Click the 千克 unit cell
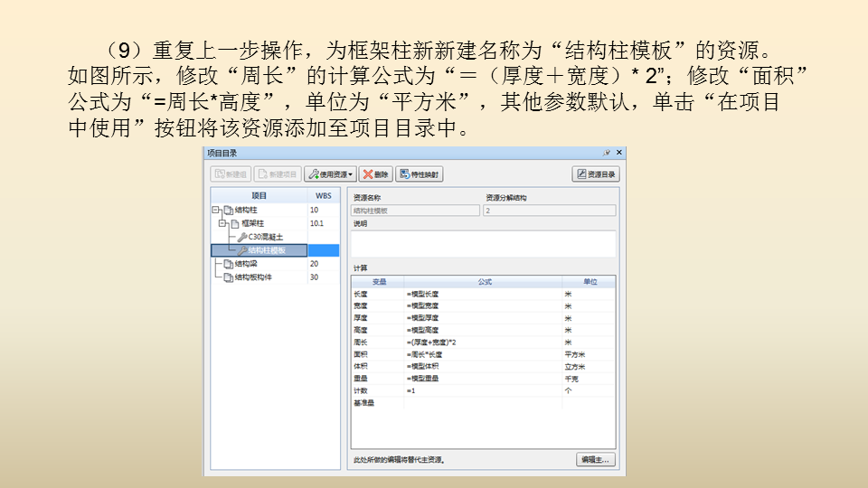This screenshot has width=868, height=488. pos(589,379)
